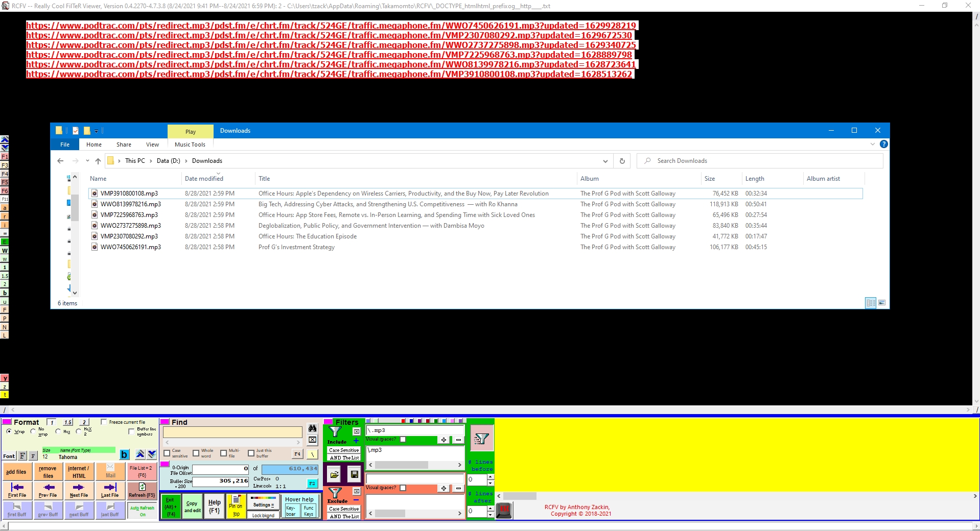Viewport: 980px width, 531px height.
Task: Open the View ribbon tab
Action: [152, 144]
